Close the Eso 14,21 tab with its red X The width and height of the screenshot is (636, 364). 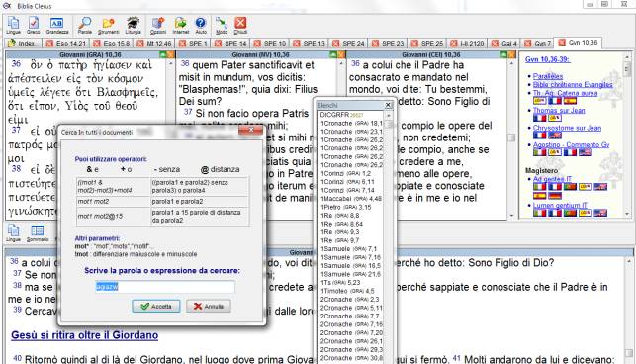(x=49, y=43)
